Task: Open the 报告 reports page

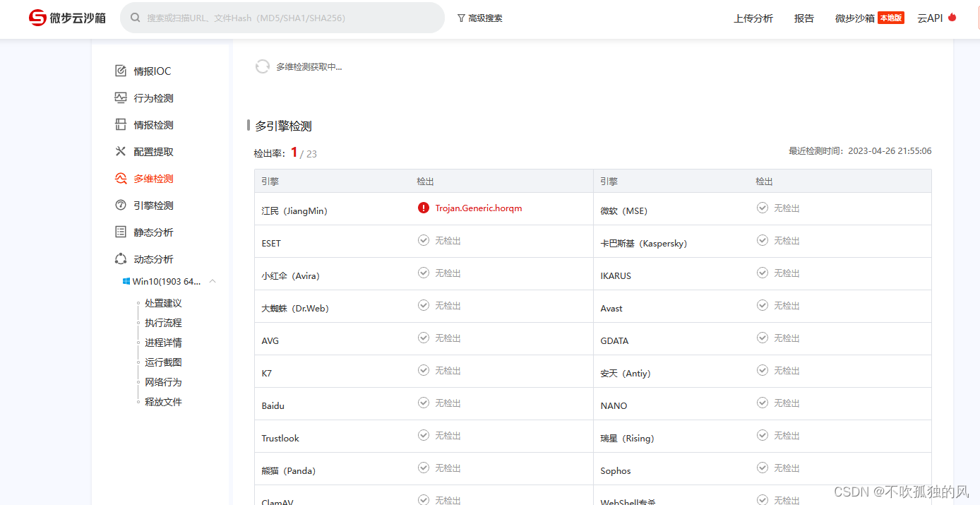Action: (804, 18)
